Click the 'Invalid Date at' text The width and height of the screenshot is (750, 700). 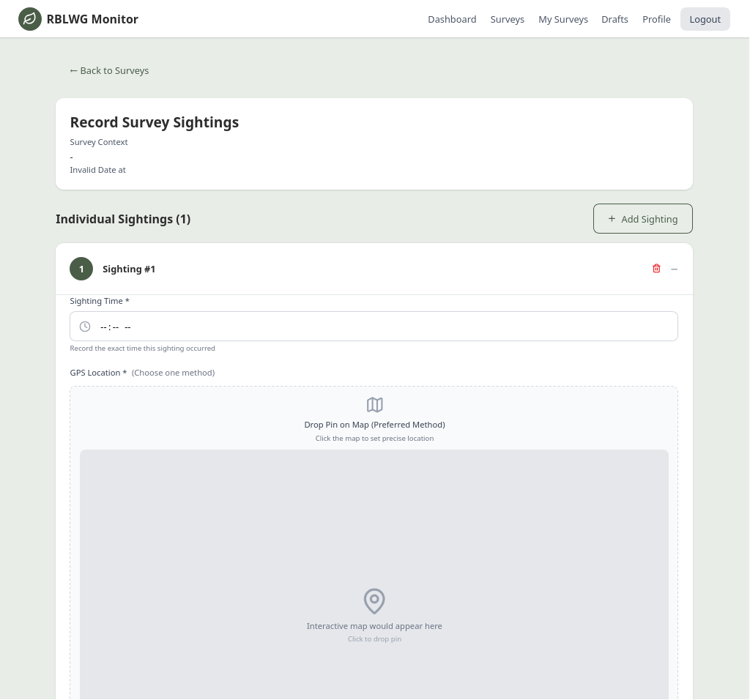coord(97,170)
